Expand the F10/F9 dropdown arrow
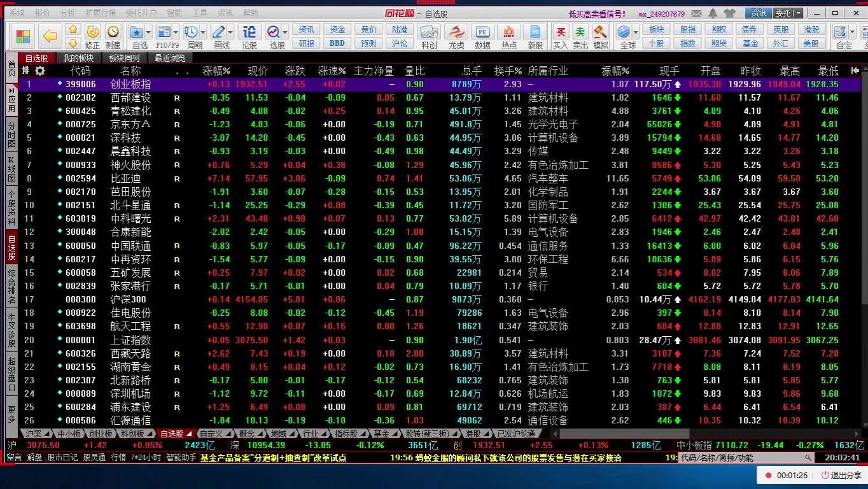 point(176,32)
